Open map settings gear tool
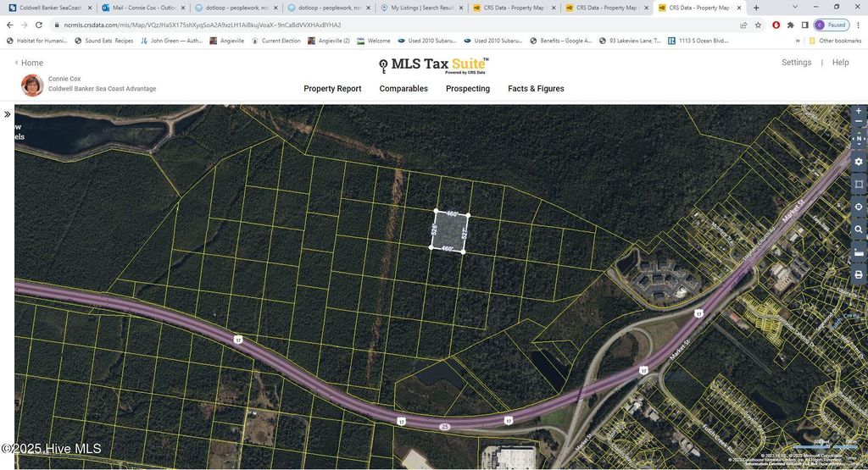Viewport: 868px width, 470px height. (858, 162)
